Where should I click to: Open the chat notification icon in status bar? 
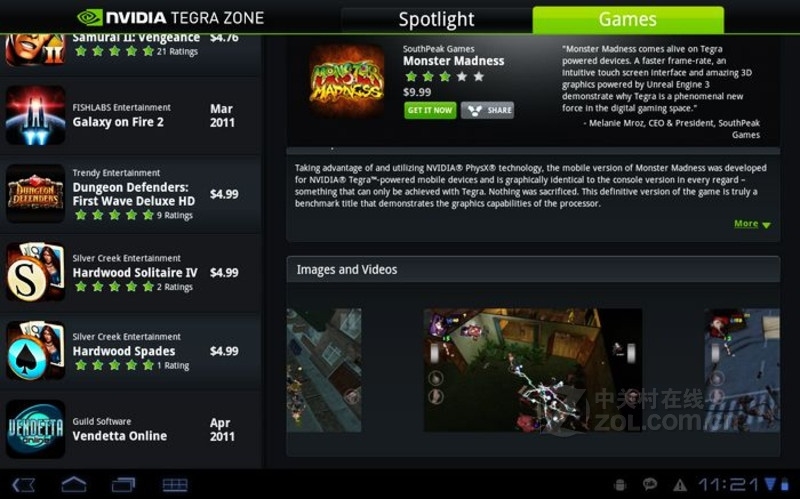[x=649, y=484]
